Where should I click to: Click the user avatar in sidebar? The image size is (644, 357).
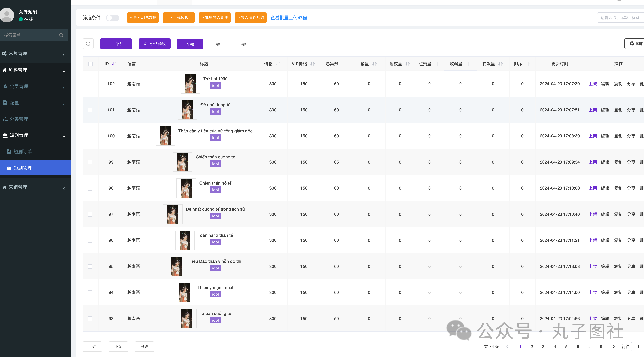[x=7, y=15]
